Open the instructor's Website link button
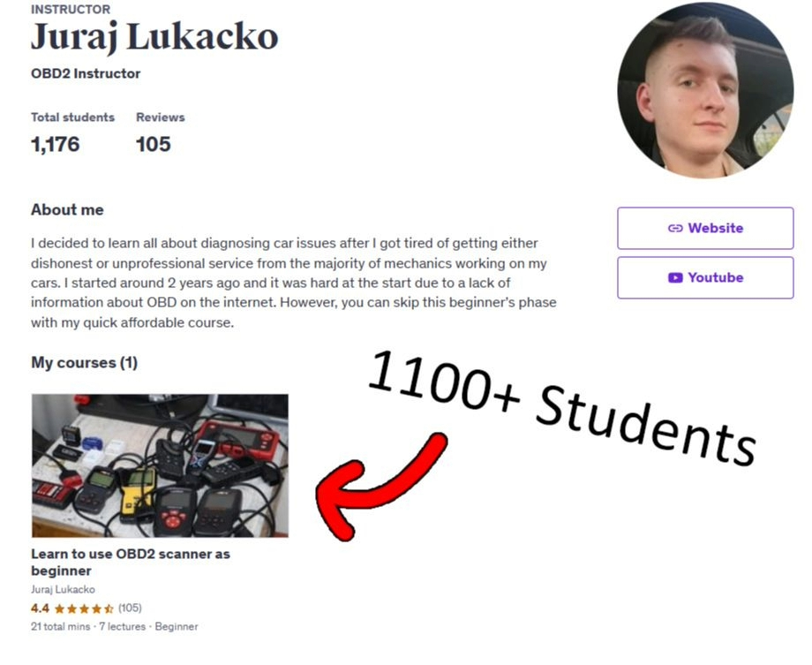 (x=705, y=228)
